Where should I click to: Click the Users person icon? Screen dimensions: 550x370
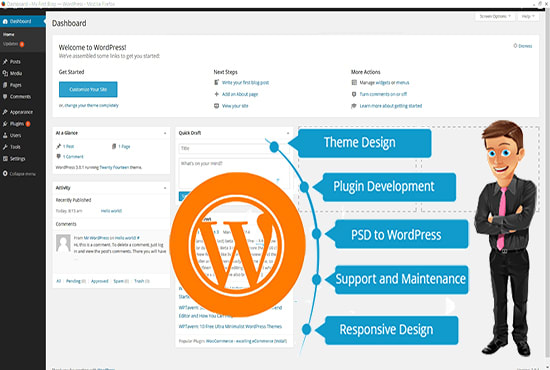point(5,135)
